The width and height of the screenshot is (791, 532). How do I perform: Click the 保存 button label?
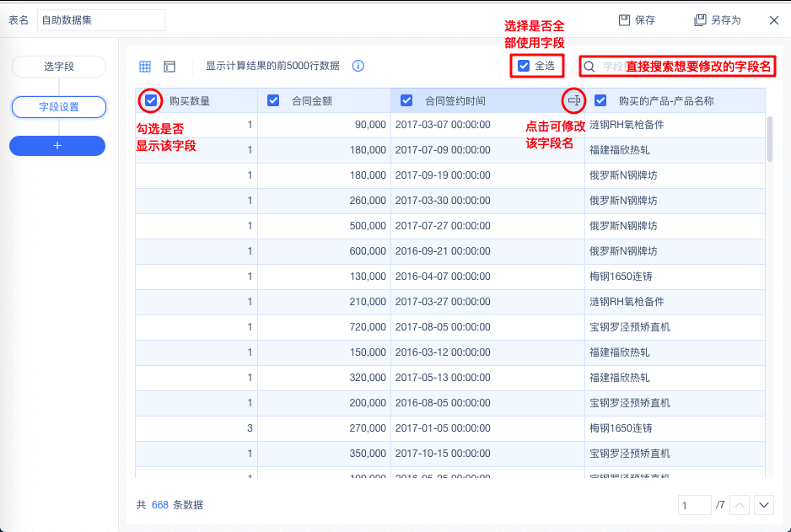[x=645, y=20]
